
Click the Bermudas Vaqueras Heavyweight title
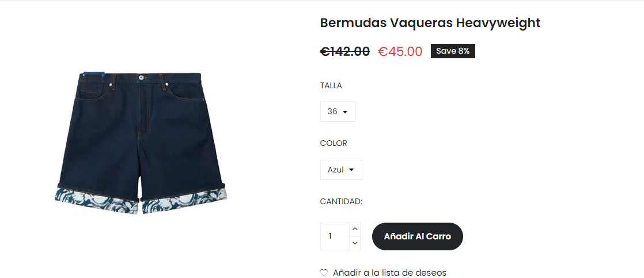pos(430,23)
